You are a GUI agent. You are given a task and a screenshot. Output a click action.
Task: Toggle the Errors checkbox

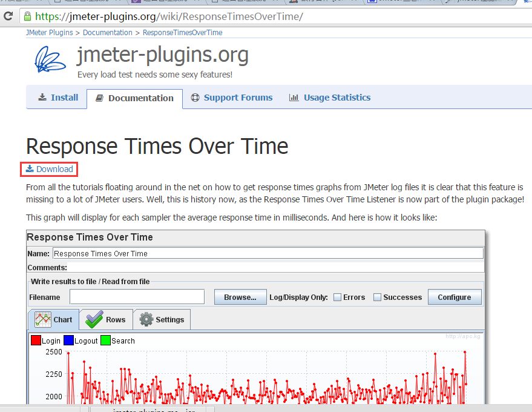(x=337, y=297)
